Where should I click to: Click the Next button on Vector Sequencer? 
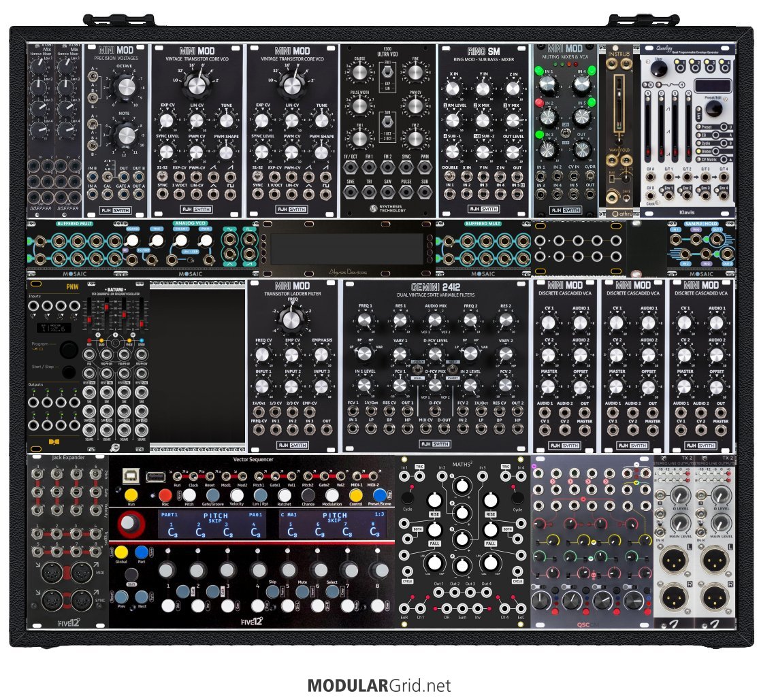pyautogui.click(x=142, y=597)
